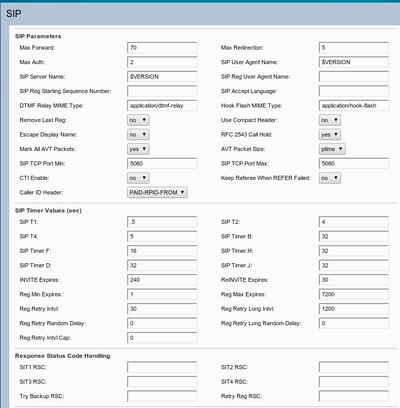Click the SIT4 RSC input field
400x408 pixels.
[x=354, y=382]
